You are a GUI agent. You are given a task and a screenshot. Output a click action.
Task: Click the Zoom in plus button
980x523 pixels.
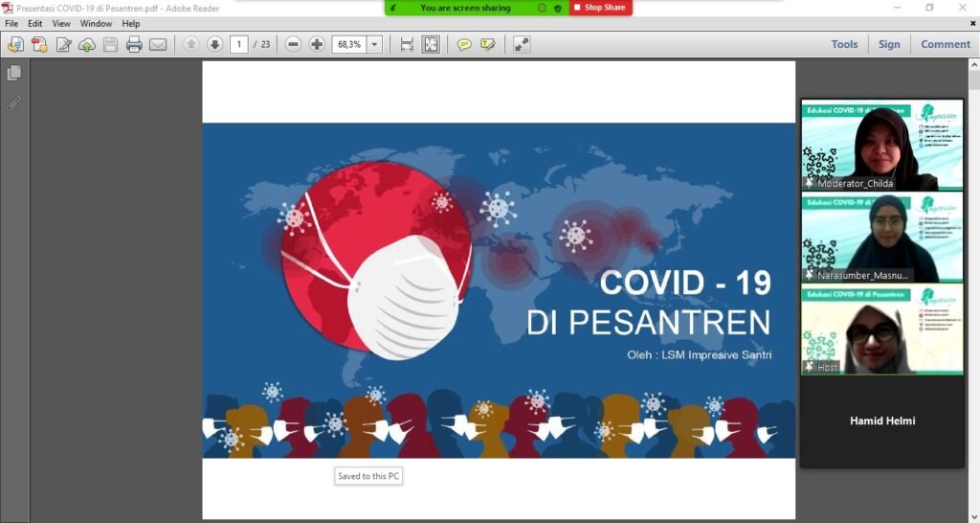(317, 44)
